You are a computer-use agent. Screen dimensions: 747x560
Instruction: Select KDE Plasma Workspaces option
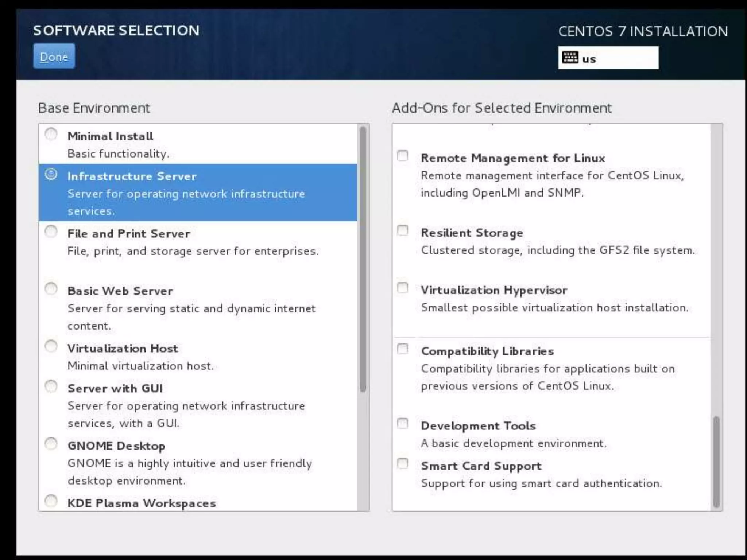pyautogui.click(x=51, y=501)
